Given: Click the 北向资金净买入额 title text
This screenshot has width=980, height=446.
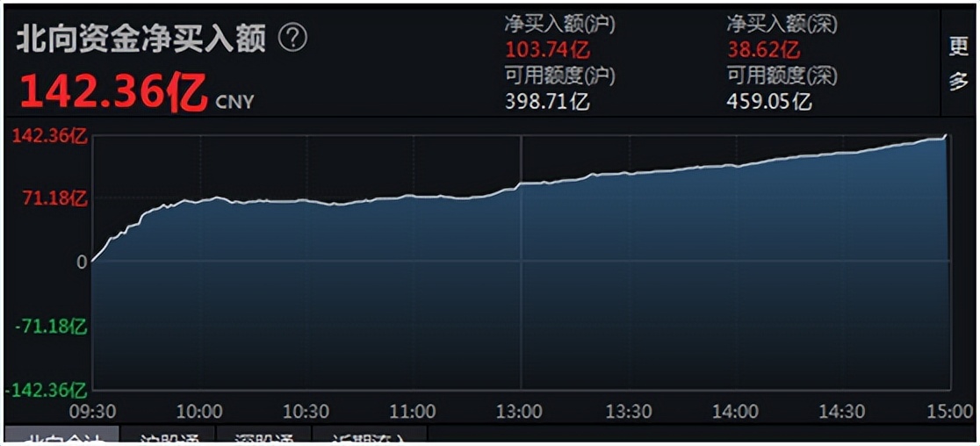Looking at the screenshot, I should (x=141, y=39).
